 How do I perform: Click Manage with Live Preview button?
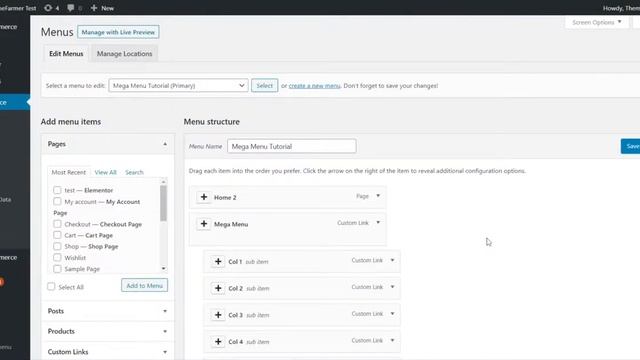coord(118,32)
